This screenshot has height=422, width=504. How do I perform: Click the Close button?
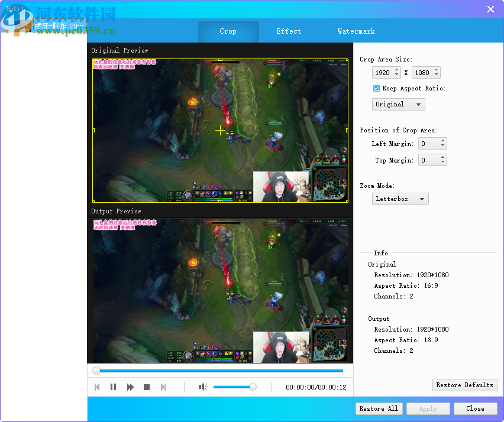475,408
